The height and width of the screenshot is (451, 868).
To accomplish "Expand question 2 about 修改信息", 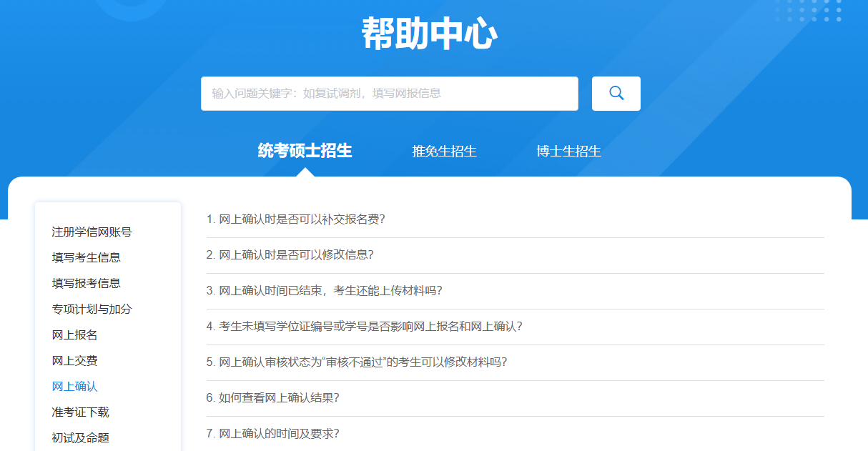I will [x=290, y=255].
